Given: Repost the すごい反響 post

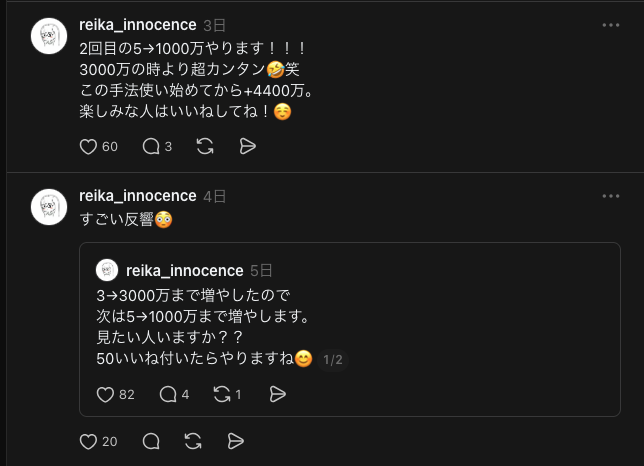Looking at the screenshot, I should click(194, 441).
